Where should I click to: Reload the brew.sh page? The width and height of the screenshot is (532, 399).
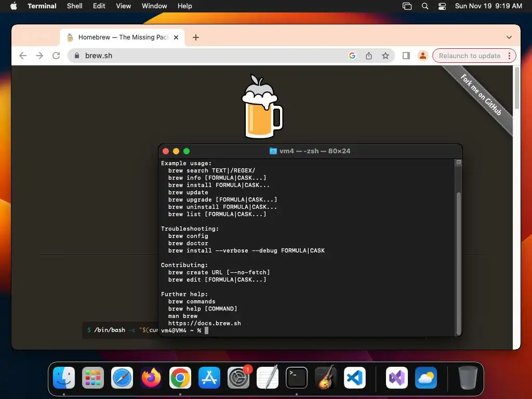tap(56, 56)
